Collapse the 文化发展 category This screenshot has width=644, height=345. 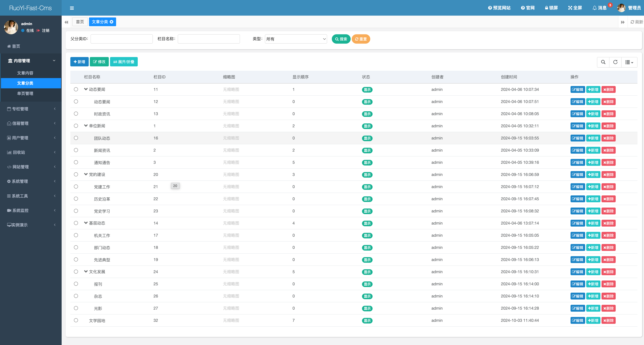coord(86,271)
